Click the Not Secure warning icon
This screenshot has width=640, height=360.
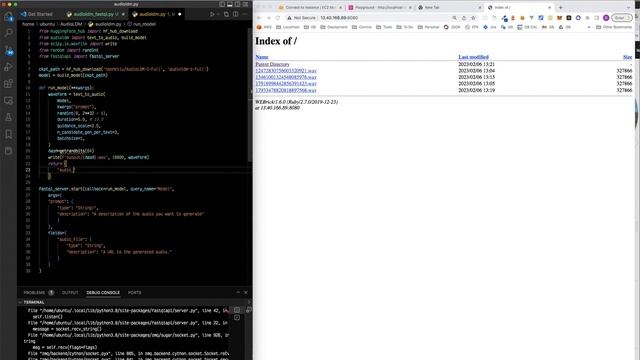click(289, 18)
